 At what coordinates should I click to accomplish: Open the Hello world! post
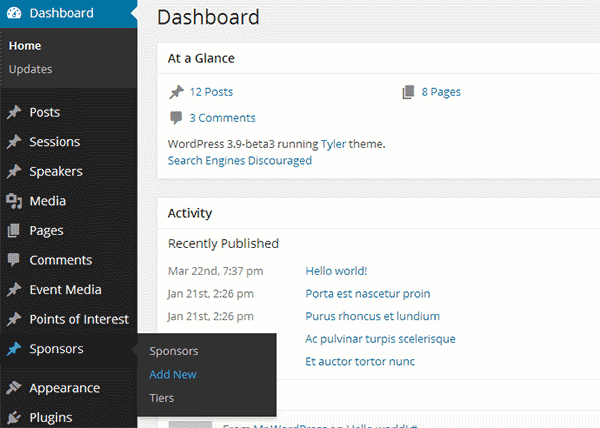click(336, 271)
